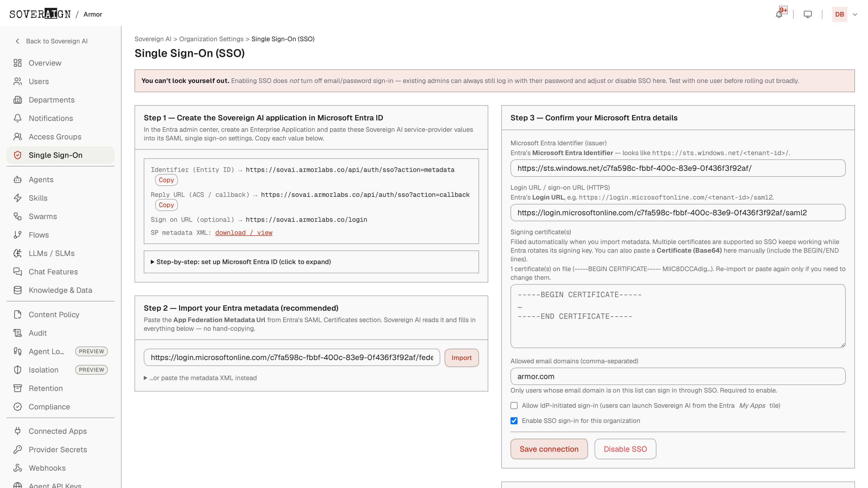868x488 pixels.
Task: Click the App Federation Metadata Url field
Action: [x=292, y=358]
